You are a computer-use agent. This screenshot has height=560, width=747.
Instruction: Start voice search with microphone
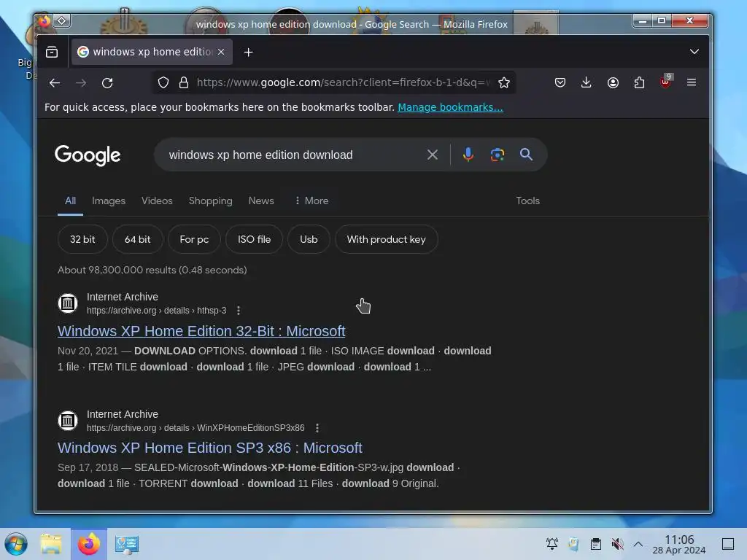(x=468, y=155)
